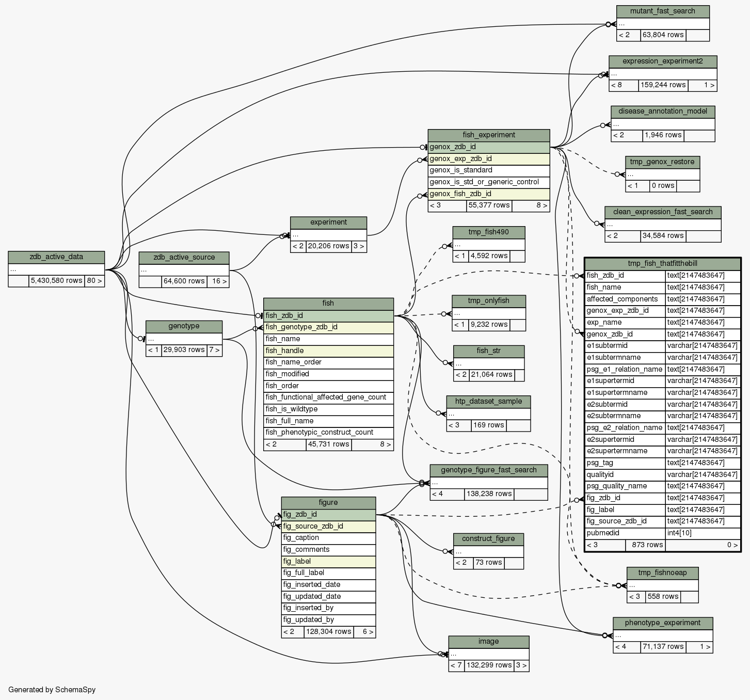Select the construct_figure table title
The width and height of the screenshot is (750, 700).
pos(488,539)
